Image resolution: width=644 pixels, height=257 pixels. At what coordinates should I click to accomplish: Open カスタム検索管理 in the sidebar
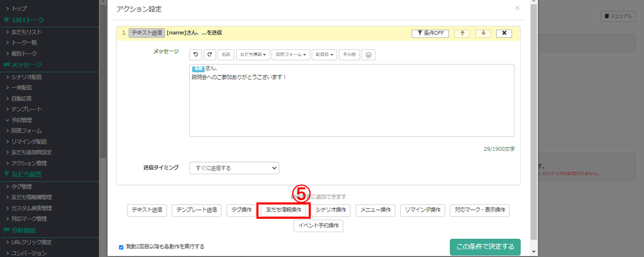click(x=31, y=208)
